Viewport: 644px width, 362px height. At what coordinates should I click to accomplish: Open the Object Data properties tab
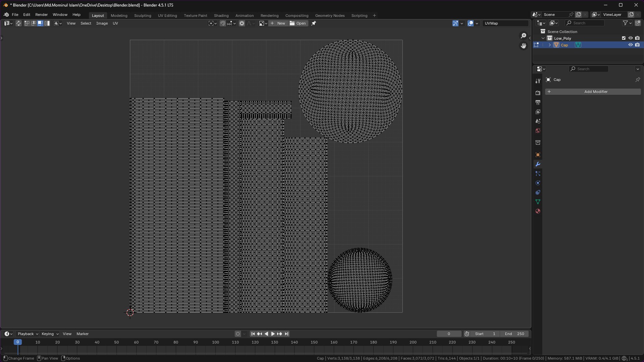point(538,202)
